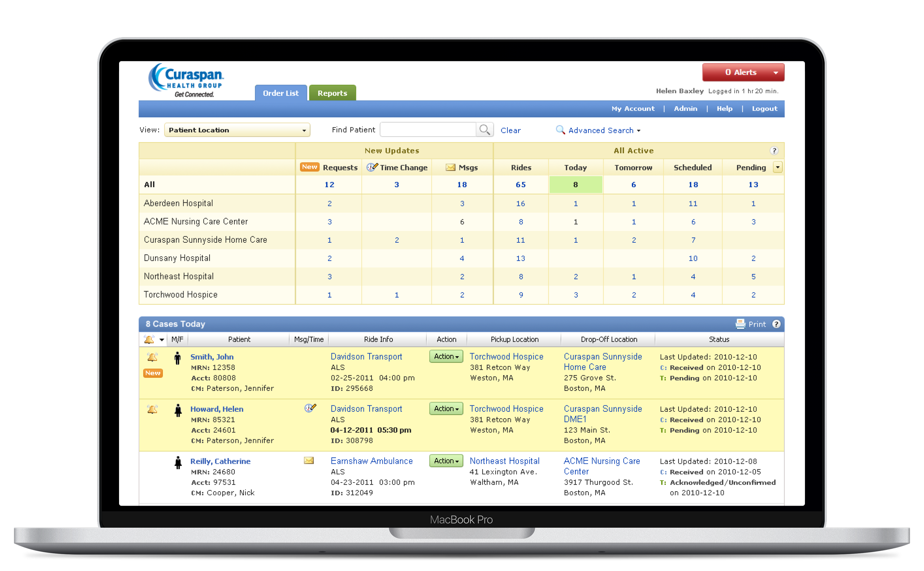
Task: Click the alert bell icon beside Howard, Helen
Action: [152, 409]
